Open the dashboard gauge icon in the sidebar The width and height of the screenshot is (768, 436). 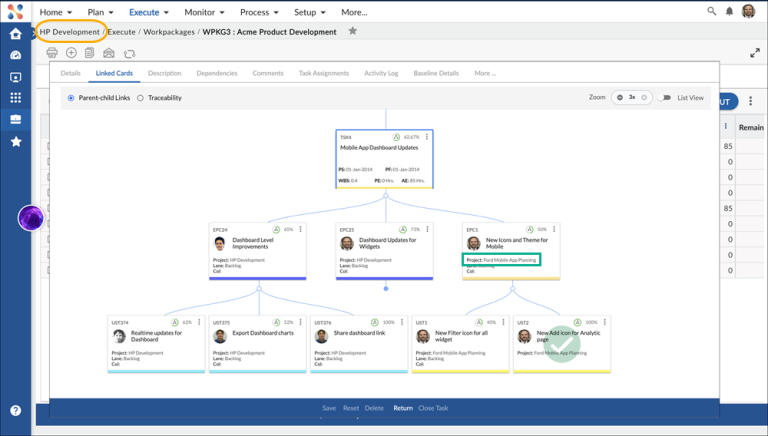tap(16, 55)
